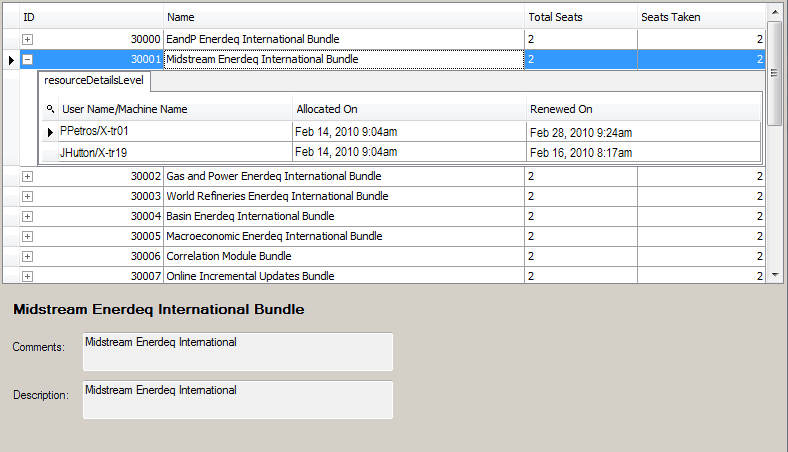The height and width of the screenshot is (452, 788).
Task: Click the search icon in details grid header
Action: pyautogui.click(x=50, y=109)
